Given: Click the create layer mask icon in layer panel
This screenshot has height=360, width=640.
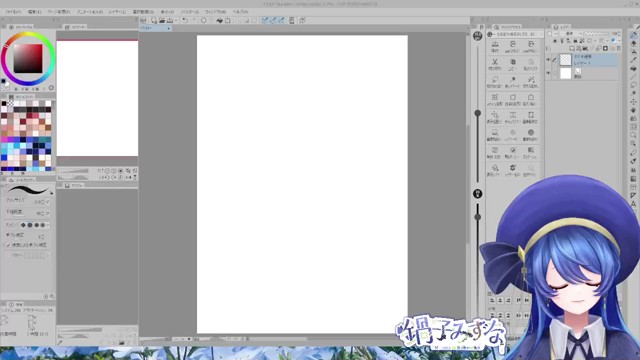Looking at the screenshot, I should [605, 49].
